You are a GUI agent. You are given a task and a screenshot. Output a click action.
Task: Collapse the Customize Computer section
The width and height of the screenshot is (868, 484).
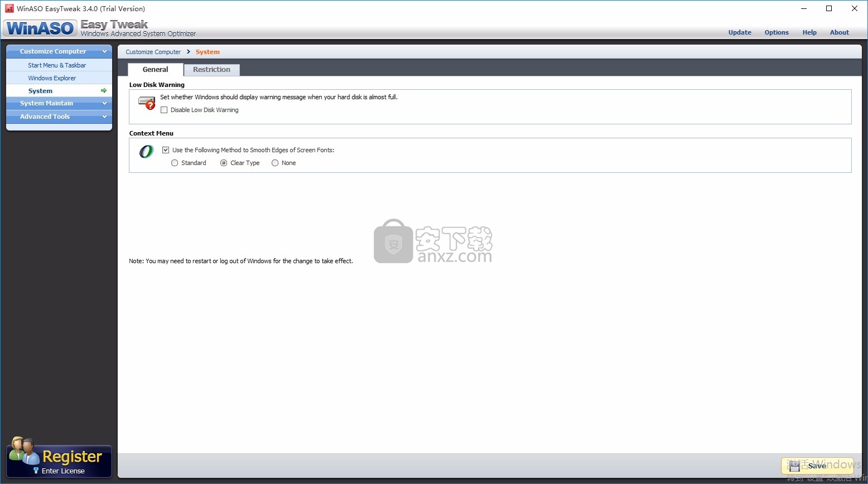point(59,51)
